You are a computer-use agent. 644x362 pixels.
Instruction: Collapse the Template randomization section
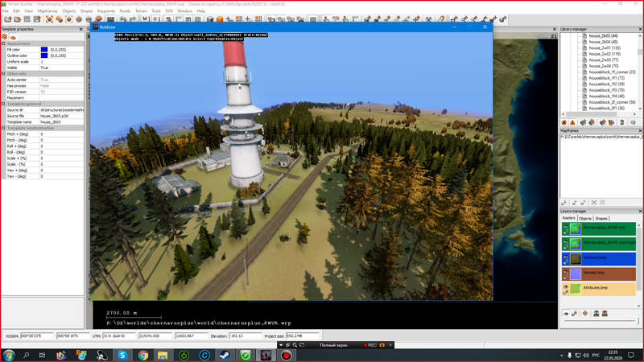pos(3,128)
